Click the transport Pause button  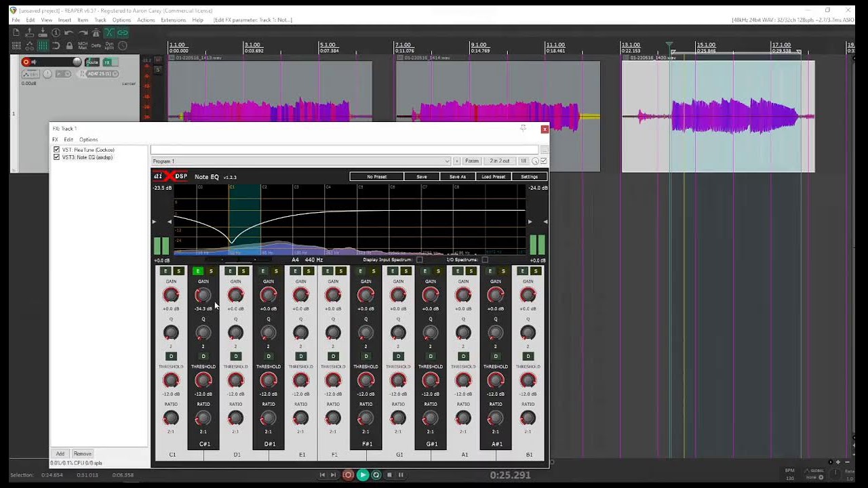(x=401, y=475)
